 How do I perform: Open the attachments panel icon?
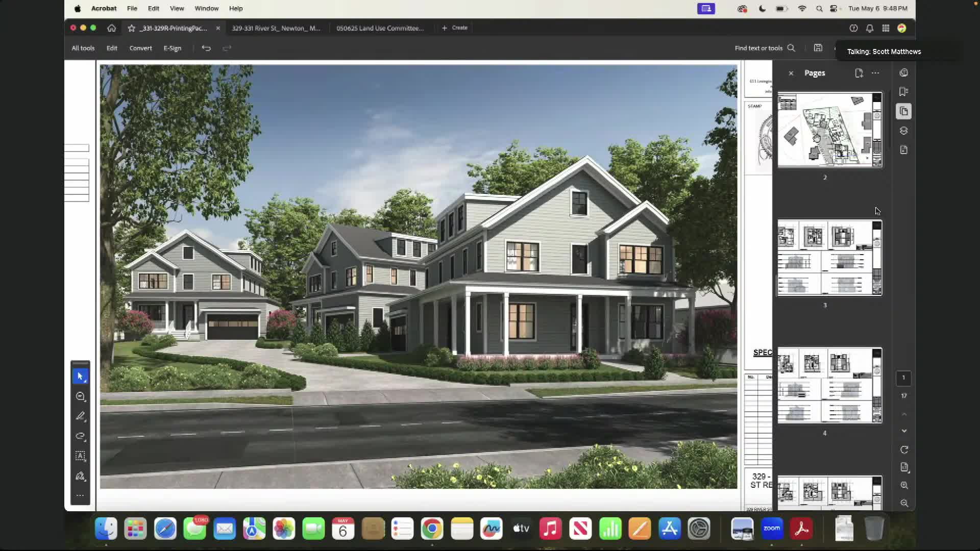[x=904, y=150]
